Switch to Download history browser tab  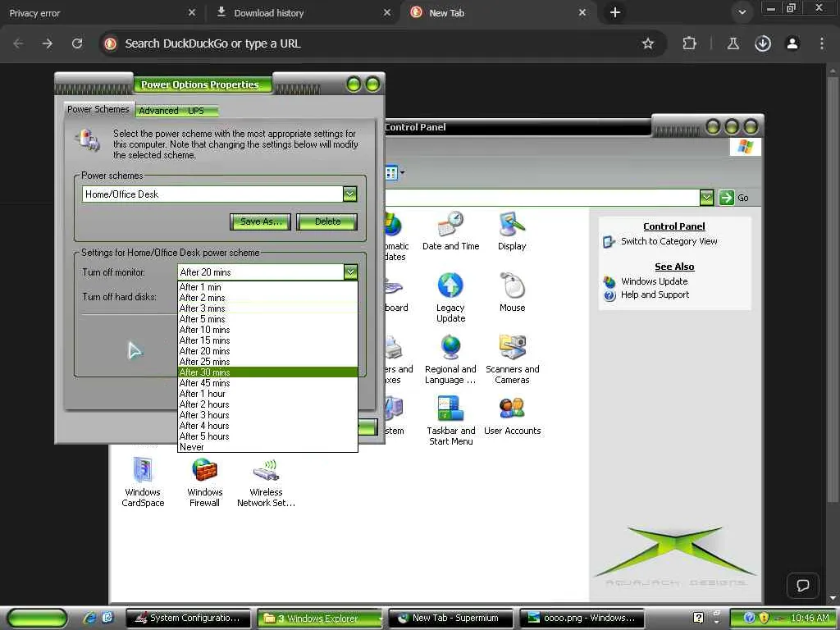pos(303,13)
